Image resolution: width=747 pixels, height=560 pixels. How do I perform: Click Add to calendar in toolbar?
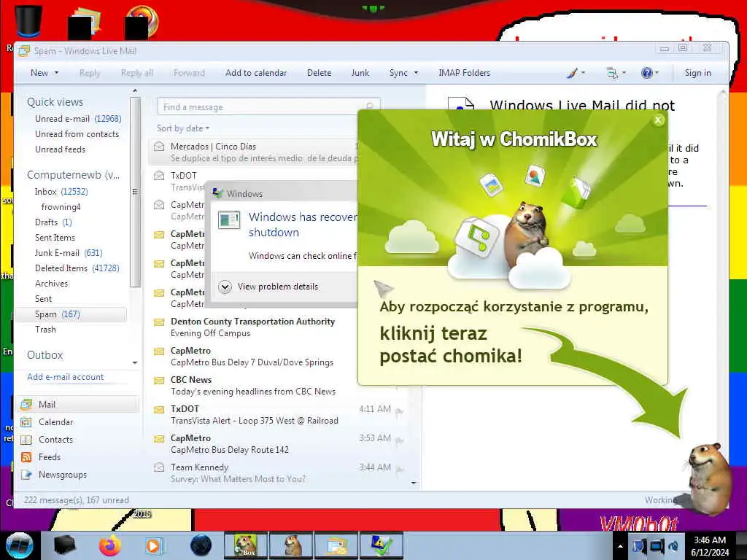(x=256, y=73)
